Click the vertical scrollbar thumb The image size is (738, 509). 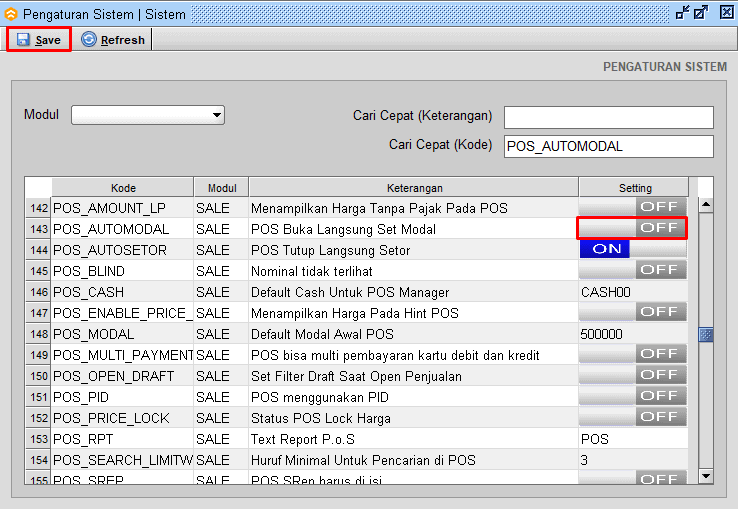coord(706,335)
